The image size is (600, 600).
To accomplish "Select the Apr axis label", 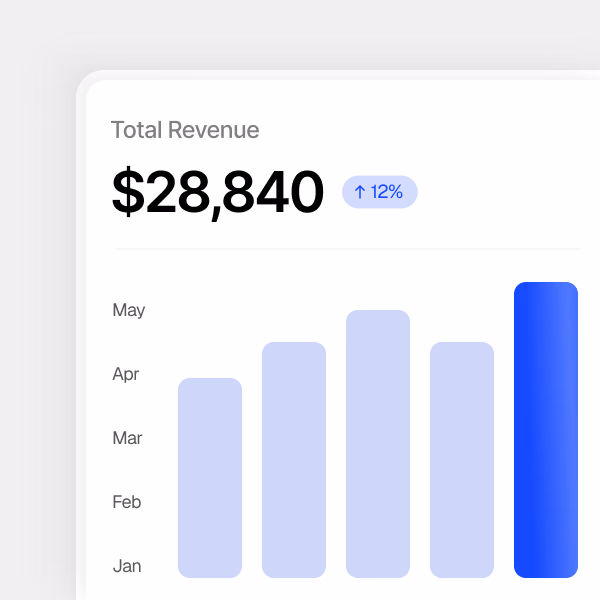I will point(126,374).
